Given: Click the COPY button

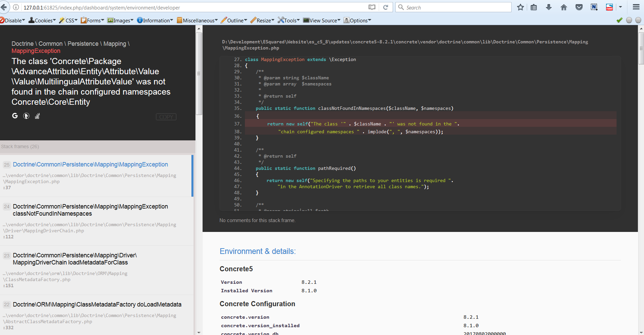Looking at the screenshot, I should click(166, 117).
